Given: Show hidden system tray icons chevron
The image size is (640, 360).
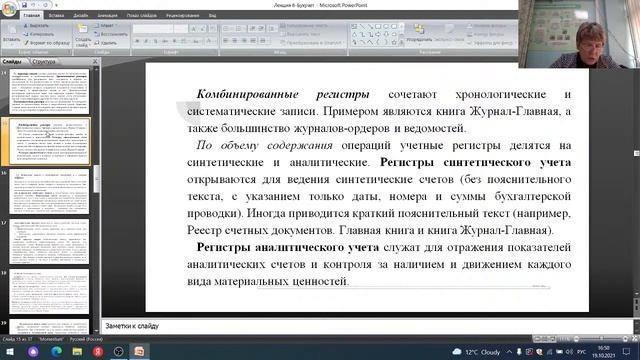Looking at the screenshot, I should tap(509, 352).
